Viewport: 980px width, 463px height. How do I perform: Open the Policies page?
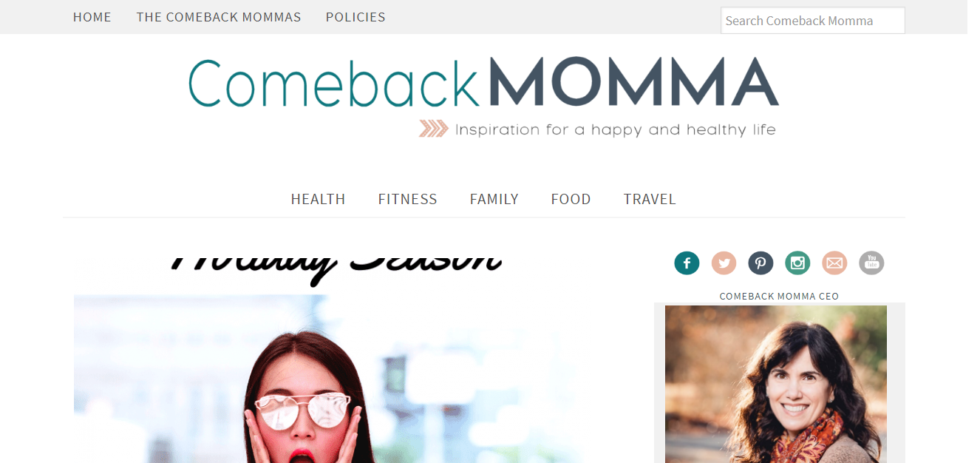pyautogui.click(x=355, y=17)
